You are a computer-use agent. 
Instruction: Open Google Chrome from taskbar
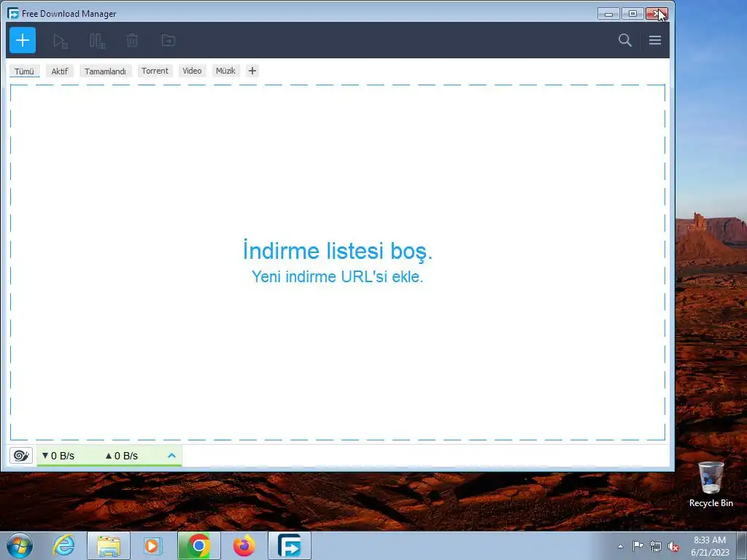tap(198, 545)
